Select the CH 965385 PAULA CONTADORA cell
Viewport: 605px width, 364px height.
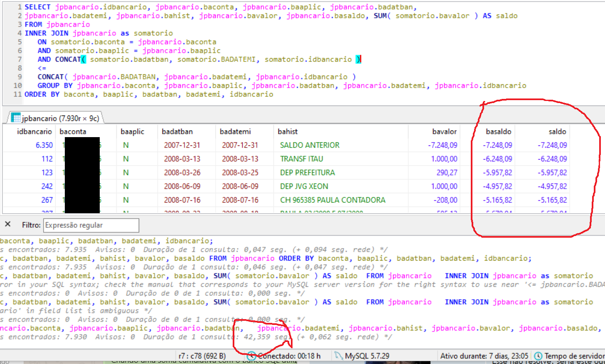[332, 200]
